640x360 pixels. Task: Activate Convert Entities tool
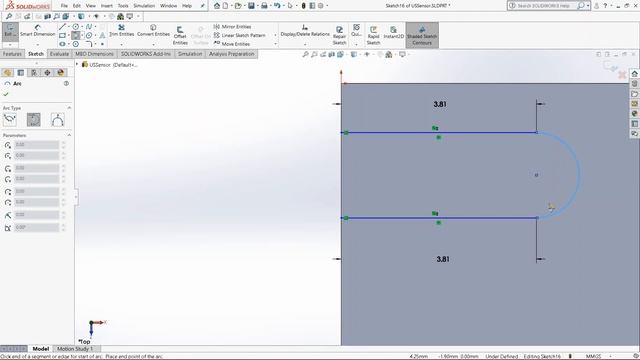pos(153,30)
